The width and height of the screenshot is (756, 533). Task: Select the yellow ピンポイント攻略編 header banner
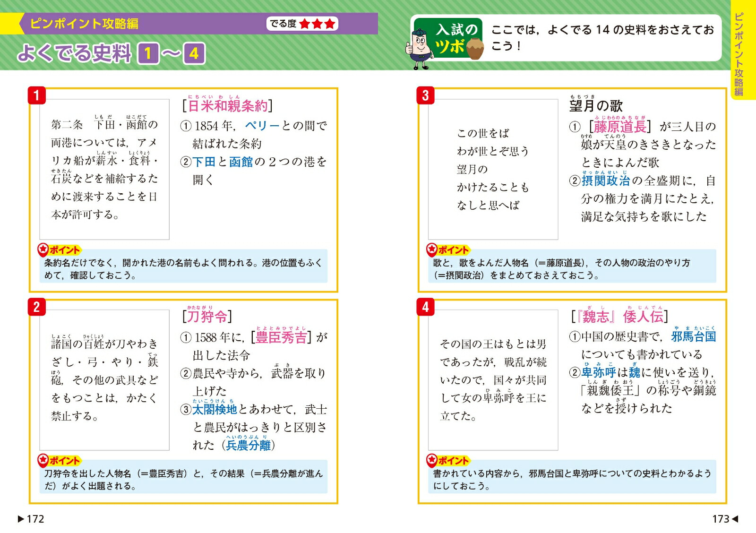tap(84, 24)
